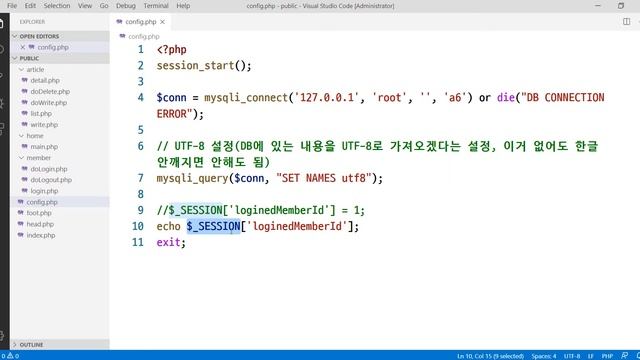This screenshot has width=640, height=360.
Task: Click the EXPLORER panel title
Action: pyautogui.click(x=32, y=22)
